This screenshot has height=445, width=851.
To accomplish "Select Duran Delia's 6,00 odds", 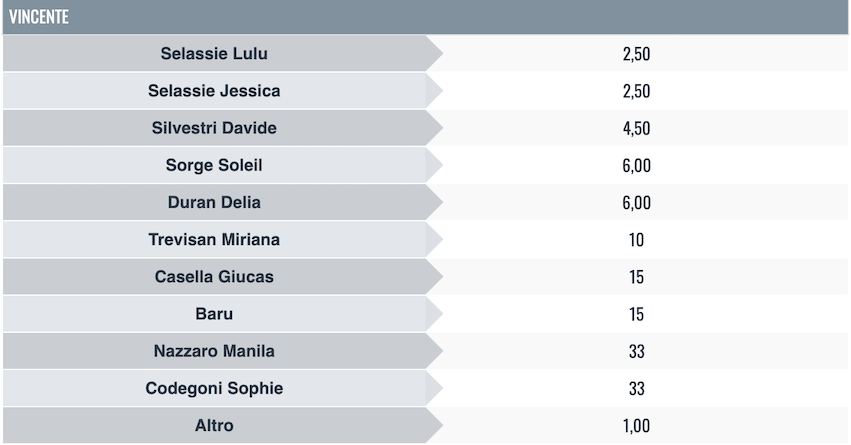I will coord(636,203).
